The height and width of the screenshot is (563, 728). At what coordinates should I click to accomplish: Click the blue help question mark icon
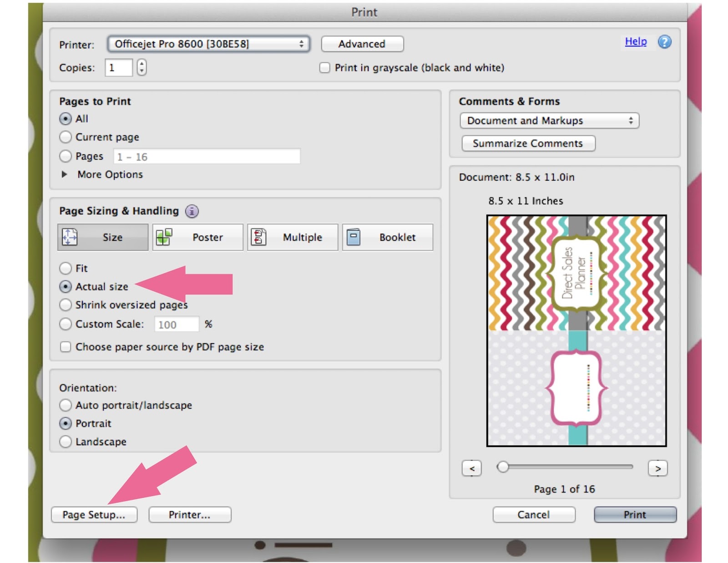(664, 42)
